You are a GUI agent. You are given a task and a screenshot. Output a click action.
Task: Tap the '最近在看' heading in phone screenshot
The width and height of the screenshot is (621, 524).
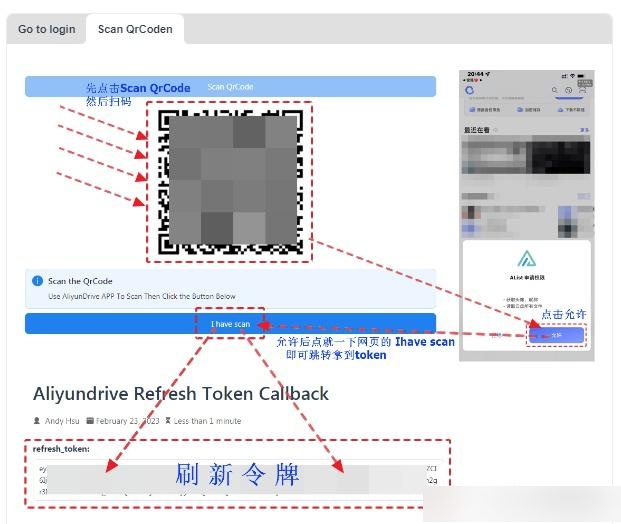(x=476, y=130)
